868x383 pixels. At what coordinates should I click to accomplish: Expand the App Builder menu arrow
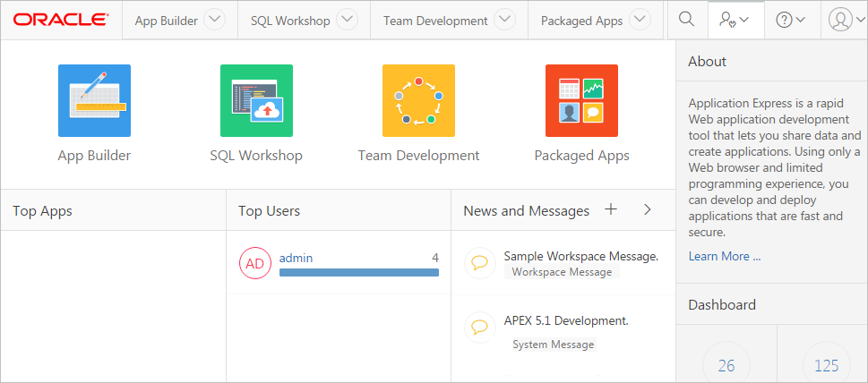coord(214,20)
